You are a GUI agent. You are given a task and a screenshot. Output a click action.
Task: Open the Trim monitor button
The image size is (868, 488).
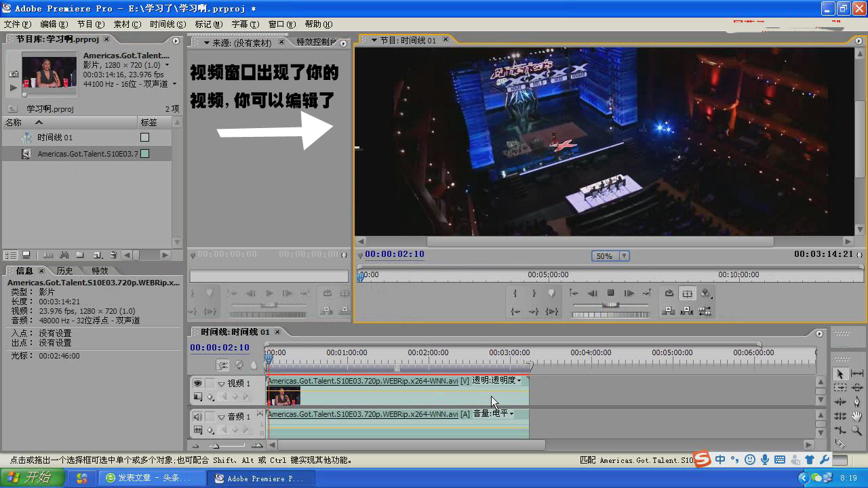(x=705, y=311)
